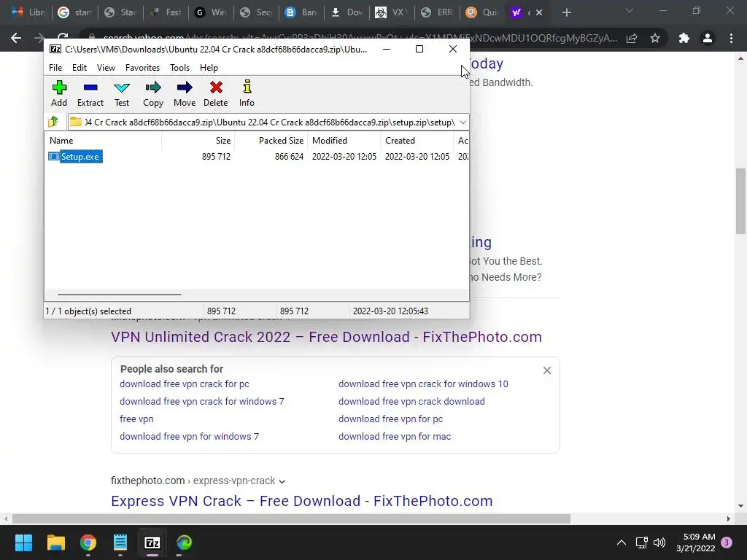The width and height of the screenshot is (747, 560).
Task: Open Notepad from the taskbar
Action: coord(120,542)
